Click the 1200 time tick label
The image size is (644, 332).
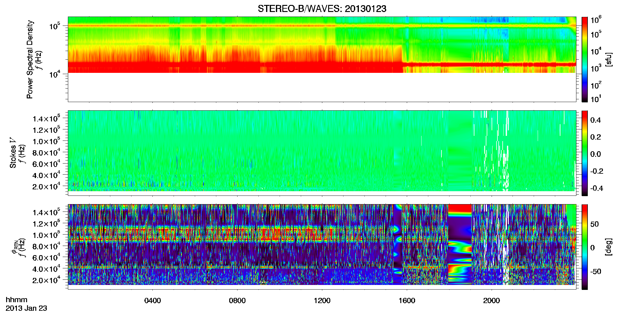322,301
